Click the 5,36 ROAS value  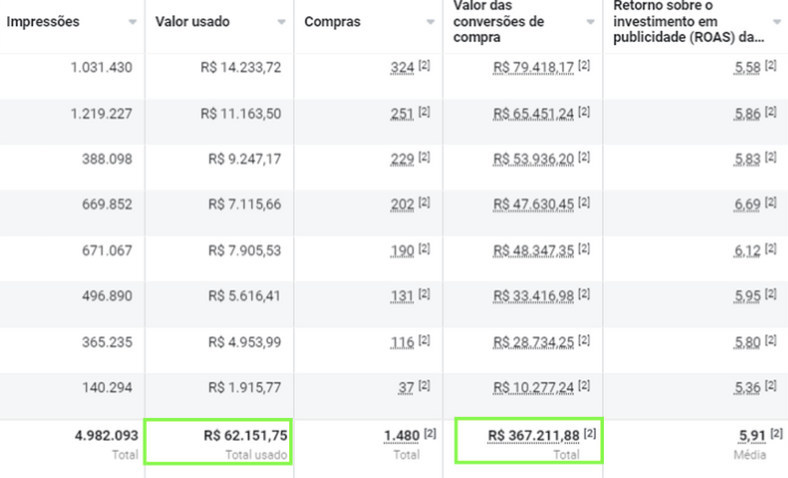748,387
